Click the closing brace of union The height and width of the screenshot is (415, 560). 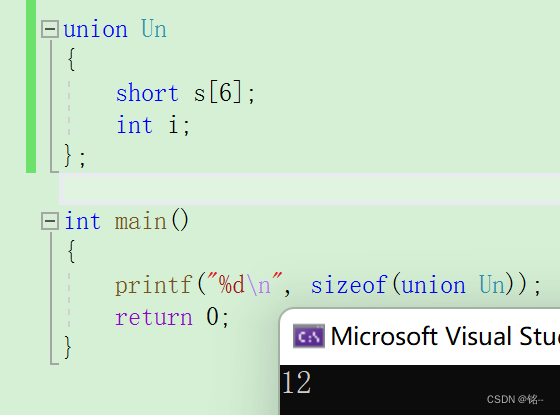tap(68, 156)
